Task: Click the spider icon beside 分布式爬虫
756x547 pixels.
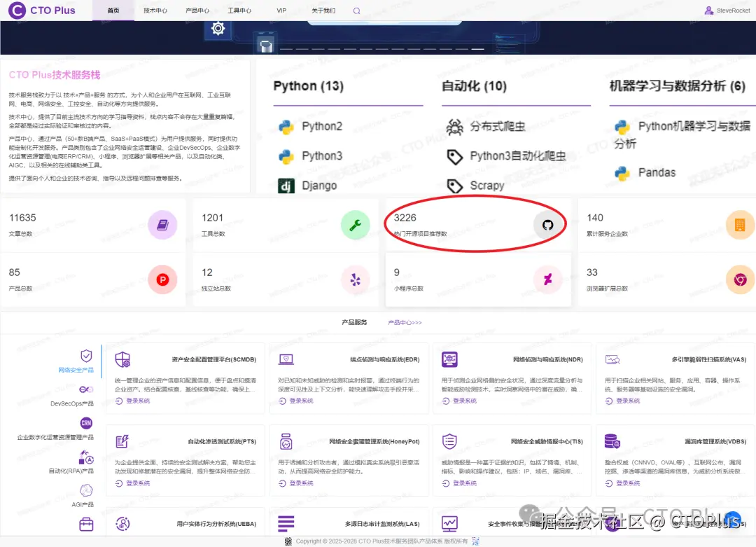Action: (454, 127)
